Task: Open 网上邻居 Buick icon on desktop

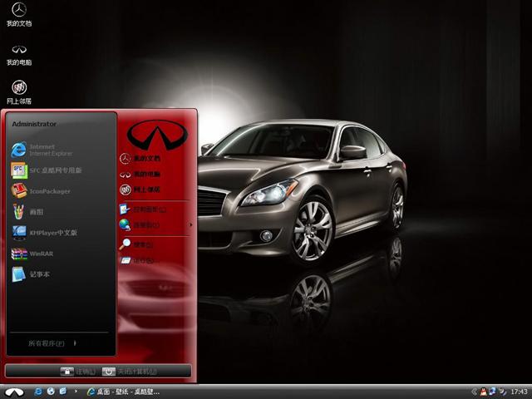Action: [19, 92]
